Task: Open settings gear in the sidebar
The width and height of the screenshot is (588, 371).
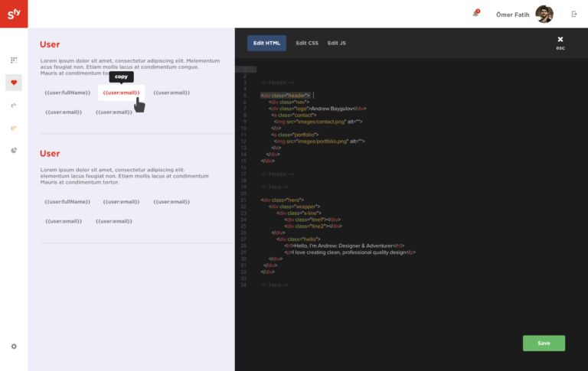Action: click(14, 347)
